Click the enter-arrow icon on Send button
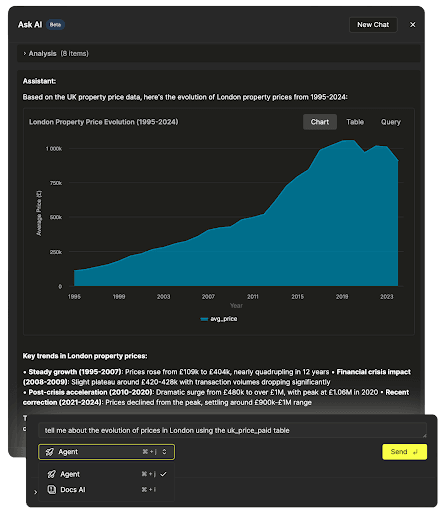 point(415,452)
